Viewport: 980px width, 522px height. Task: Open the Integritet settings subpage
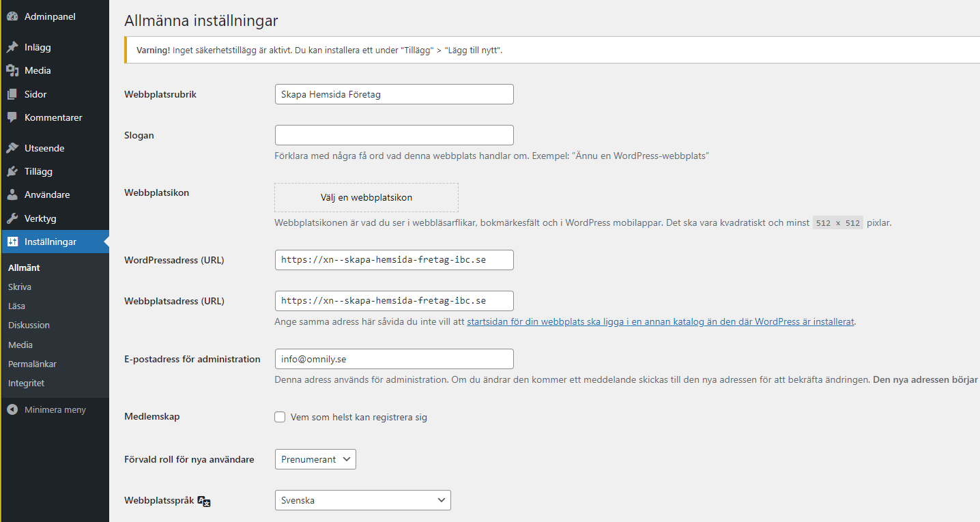[26, 383]
